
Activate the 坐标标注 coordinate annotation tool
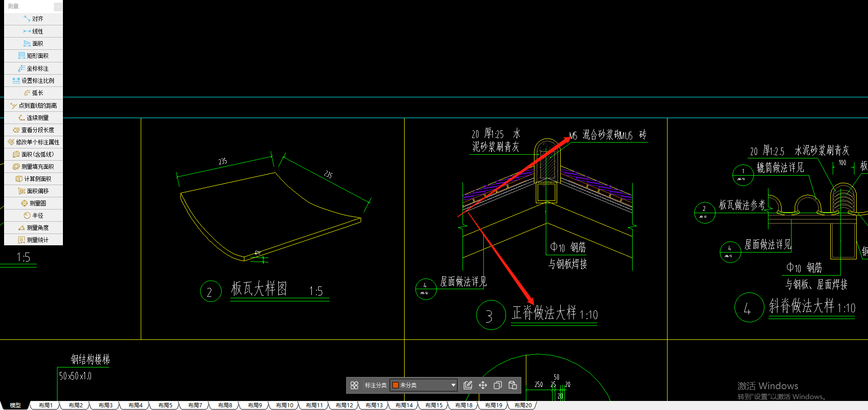pos(33,68)
